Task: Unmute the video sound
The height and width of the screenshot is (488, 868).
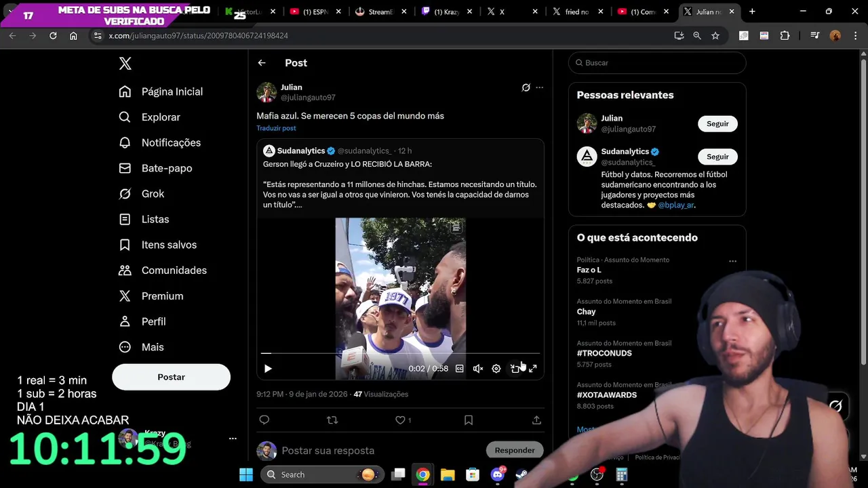Action: (x=478, y=369)
